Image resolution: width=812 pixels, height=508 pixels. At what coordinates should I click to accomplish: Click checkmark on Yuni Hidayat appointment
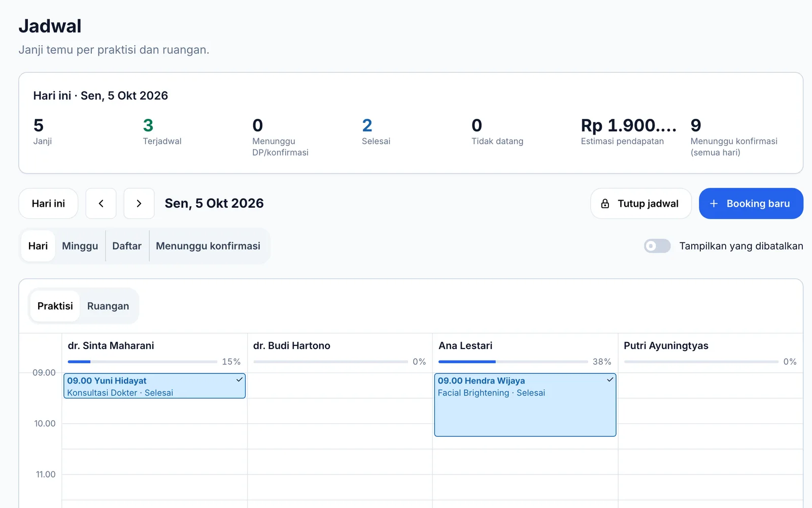coord(240,380)
